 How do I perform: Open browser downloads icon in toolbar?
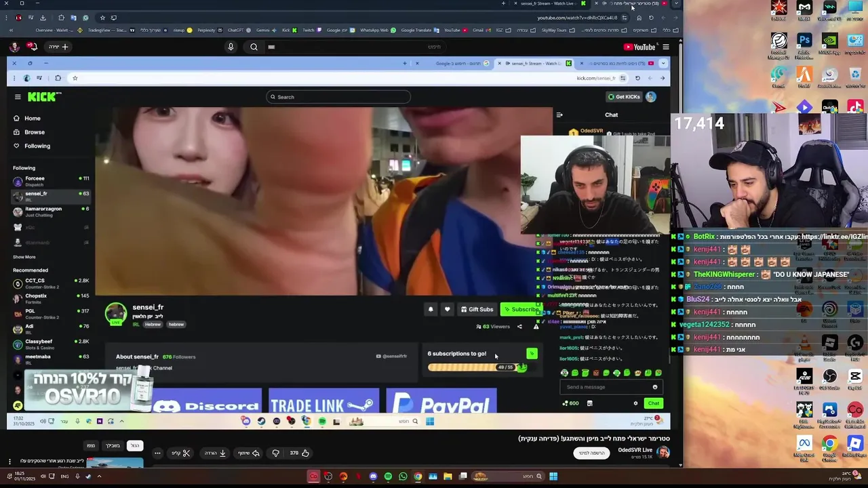click(x=43, y=18)
